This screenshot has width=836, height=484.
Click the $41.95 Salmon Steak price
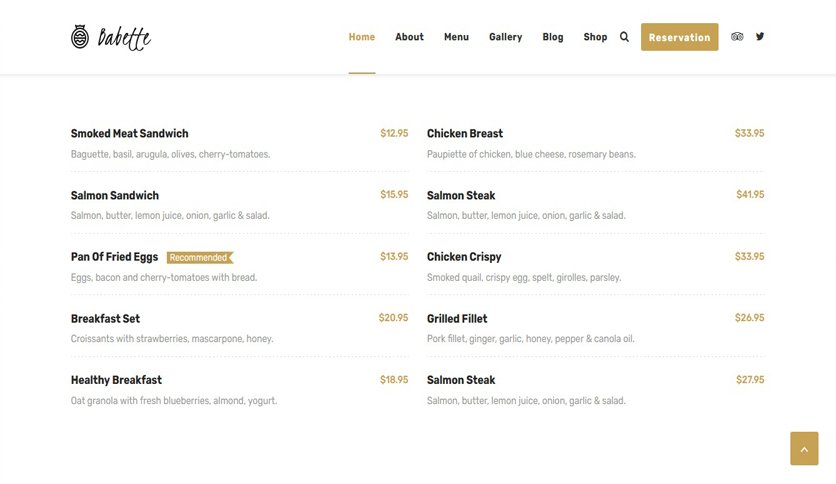[750, 195]
